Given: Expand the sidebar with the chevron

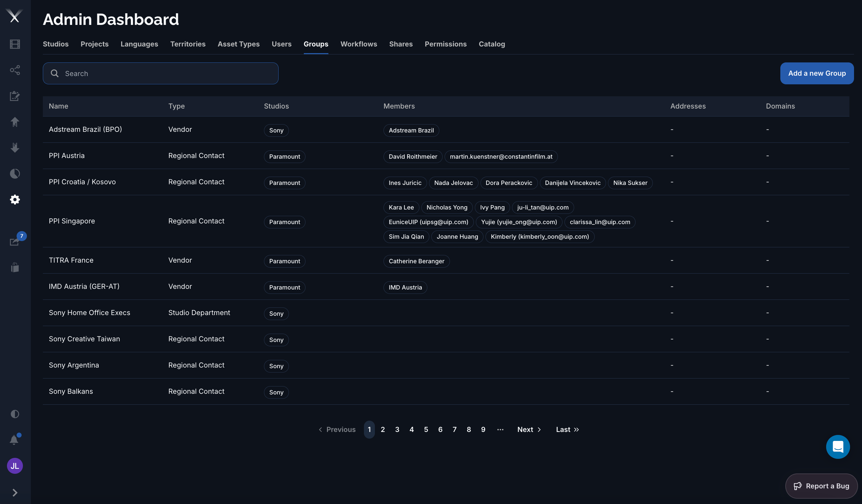Looking at the screenshot, I should [x=15, y=492].
